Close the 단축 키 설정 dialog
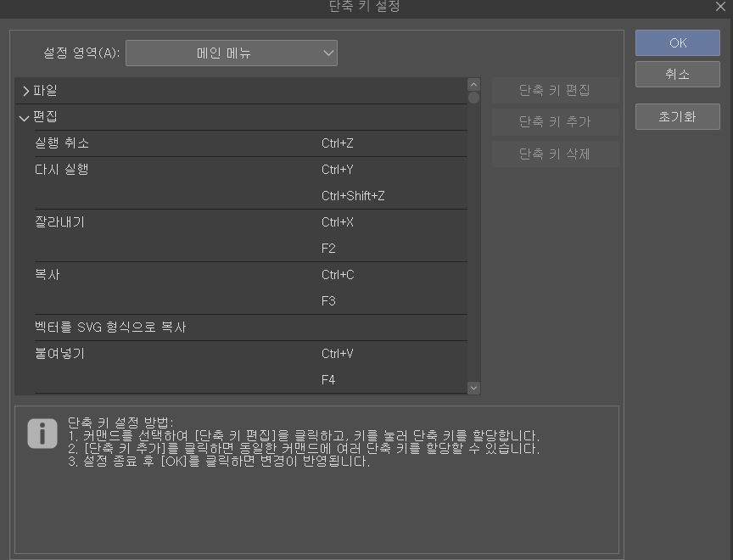The image size is (733, 560). coord(720,7)
